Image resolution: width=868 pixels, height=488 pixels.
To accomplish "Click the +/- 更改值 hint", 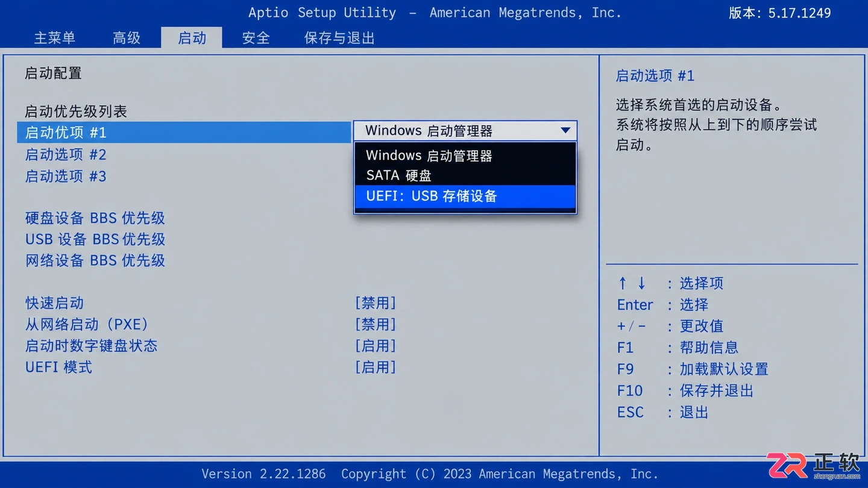I will tap(670, 327).
